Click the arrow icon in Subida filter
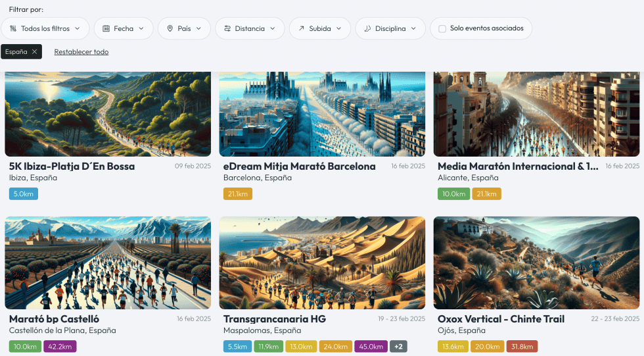 tap(302, 29)
